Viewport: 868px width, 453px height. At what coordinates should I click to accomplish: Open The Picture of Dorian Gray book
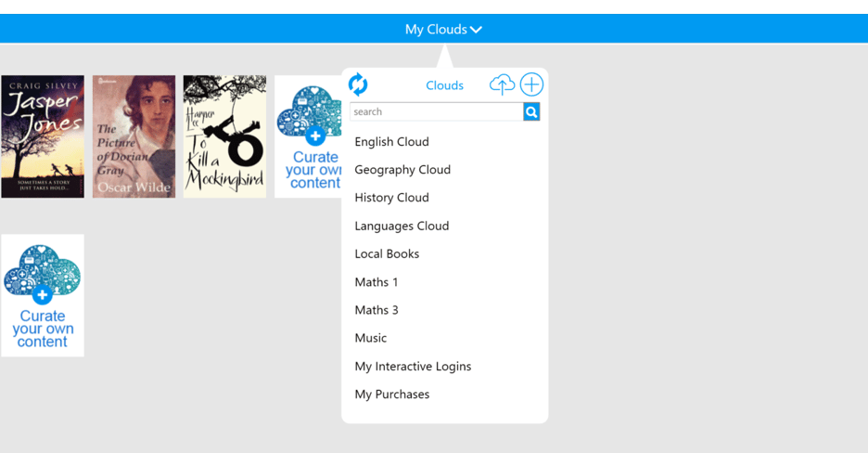click(x=134, y=136)
